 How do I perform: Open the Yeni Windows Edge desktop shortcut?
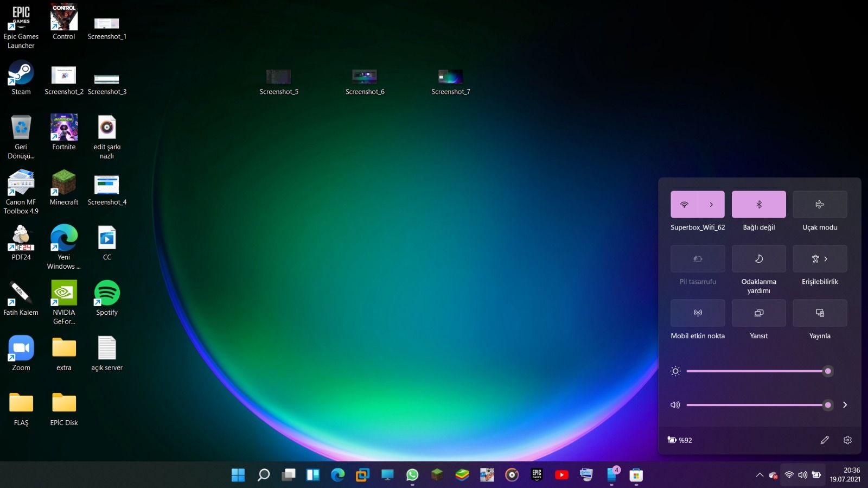click(x=64, y=247)
